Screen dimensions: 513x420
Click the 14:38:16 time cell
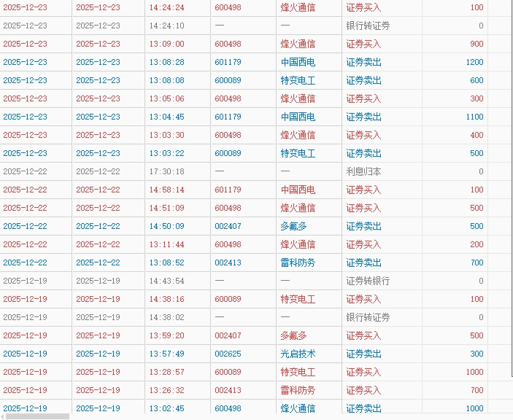[167, 299]
